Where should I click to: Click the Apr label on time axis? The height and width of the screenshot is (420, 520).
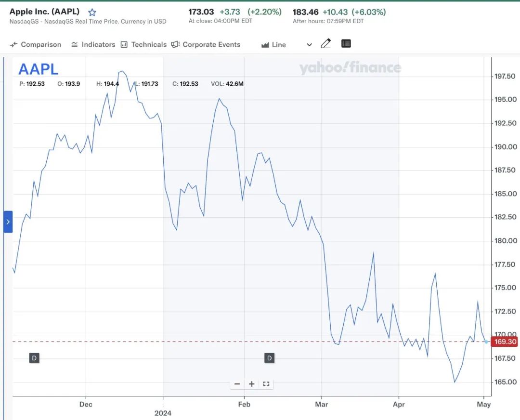click(x=399, y=405)
